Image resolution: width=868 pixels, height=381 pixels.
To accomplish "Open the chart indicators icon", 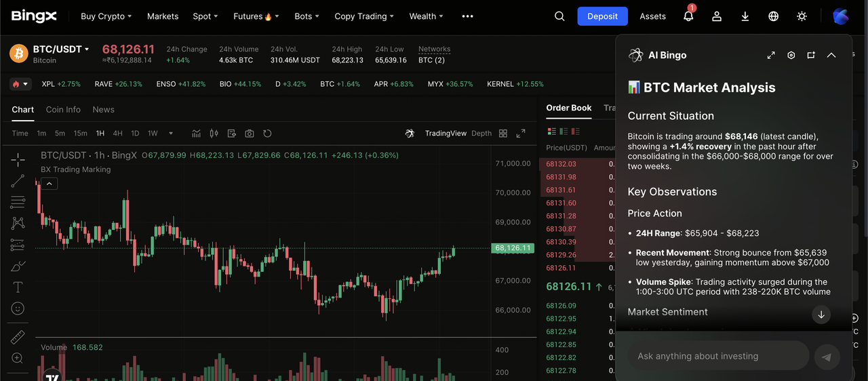I will (197, 134).
